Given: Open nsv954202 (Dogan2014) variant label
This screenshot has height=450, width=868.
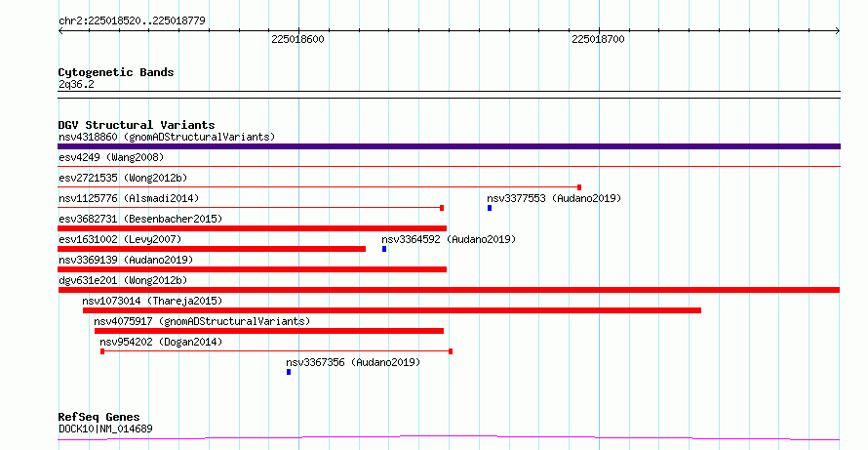Looking at the screenshot, I should (161, 342).
